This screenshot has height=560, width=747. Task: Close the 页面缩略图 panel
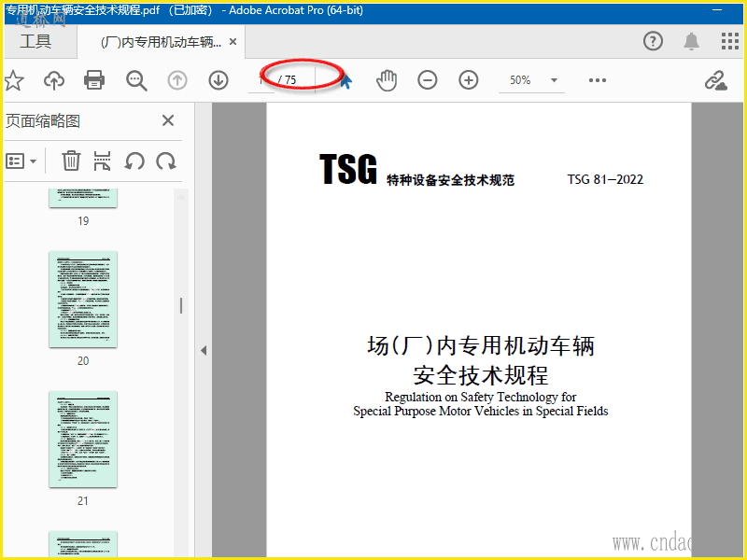(x=168, y=120)
